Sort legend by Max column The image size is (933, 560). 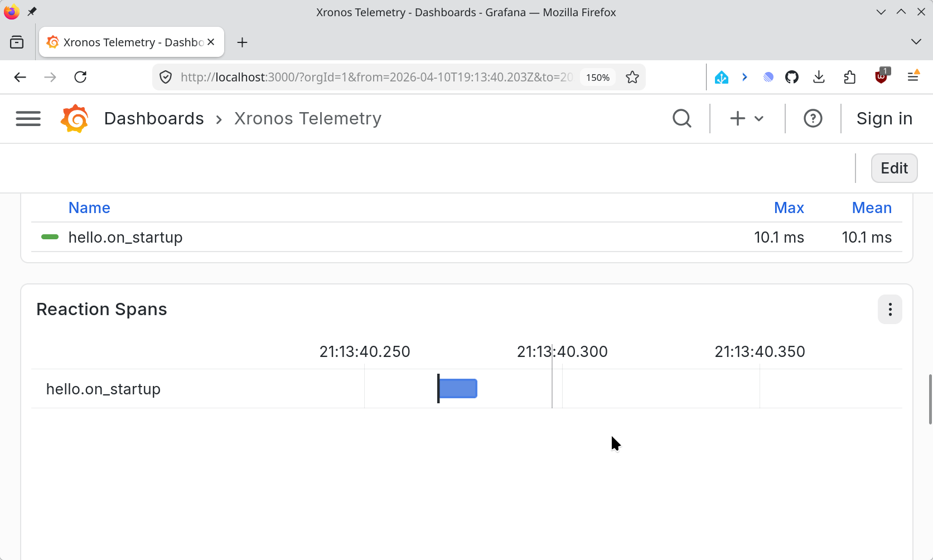click(789, 208)
